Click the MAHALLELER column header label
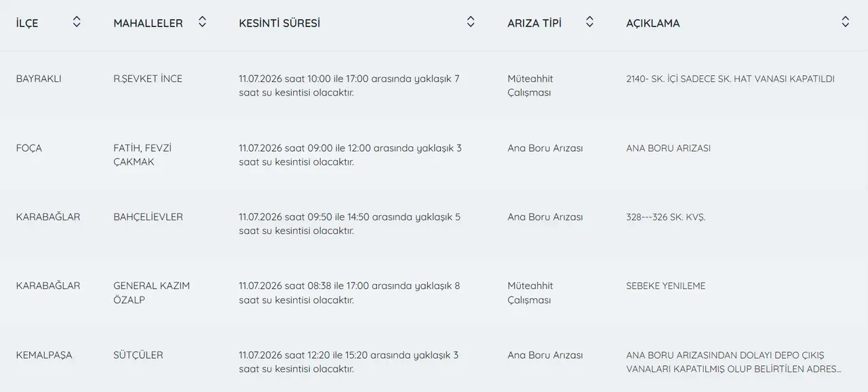The image size is (868, 392). coord(148,23)
